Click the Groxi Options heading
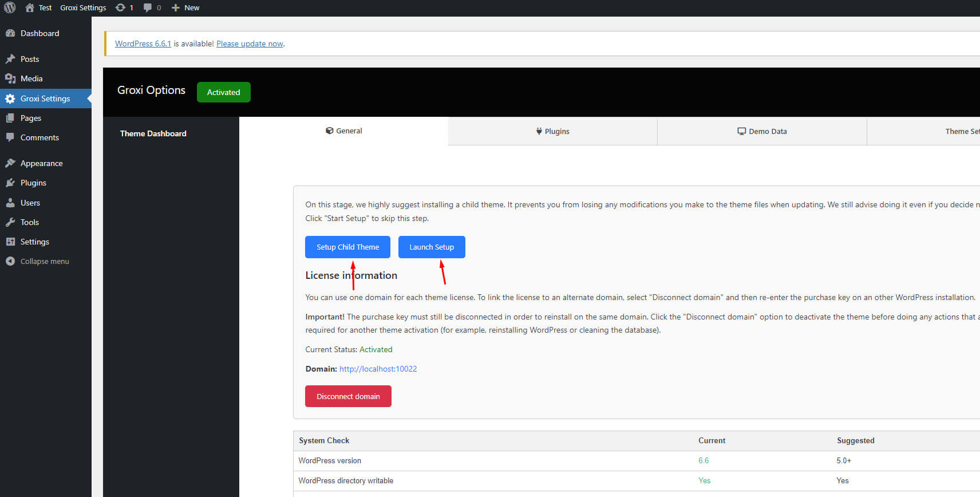Image resolution: width=980 pixels, height=497 pixels. pyautogui.click(x=151, y=90)
